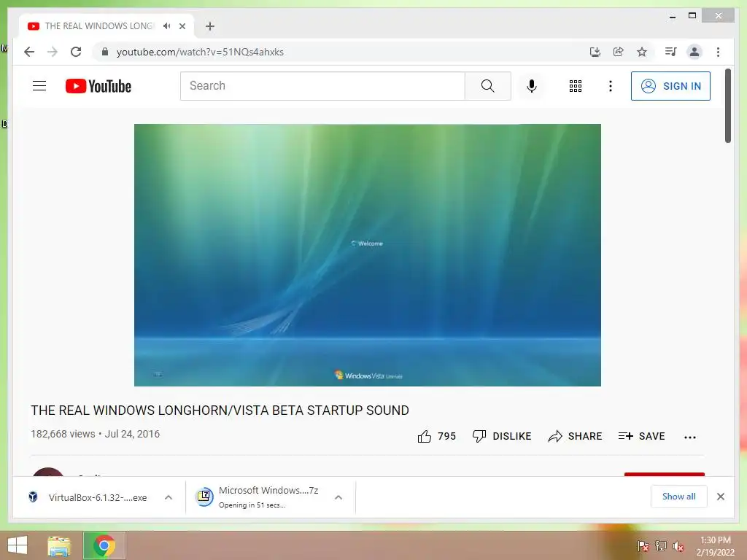Screen dimensions: 747x560
Task: Open File Explorer from taskbar
Action: click(59, 545)
